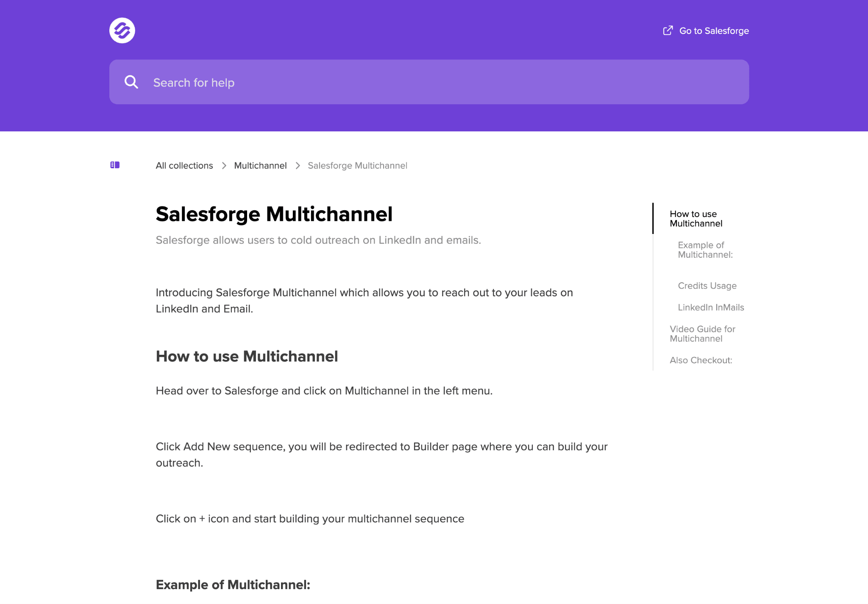The image size is (868, 604).
Task: Click the magnifier search icon
Action: [131, 82]
